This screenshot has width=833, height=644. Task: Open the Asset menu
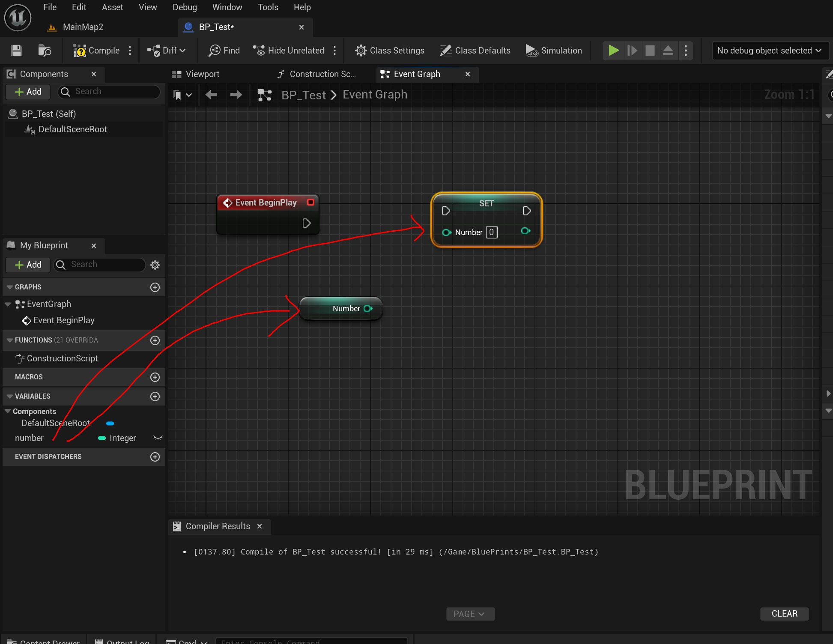[112, 7]
